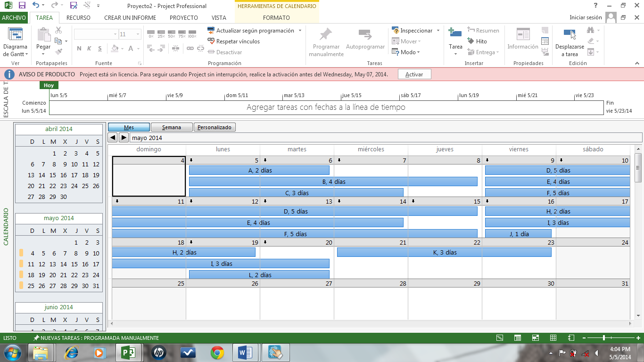Click the Activar button in notice bar
644x362 pixels.
point(414,74)
